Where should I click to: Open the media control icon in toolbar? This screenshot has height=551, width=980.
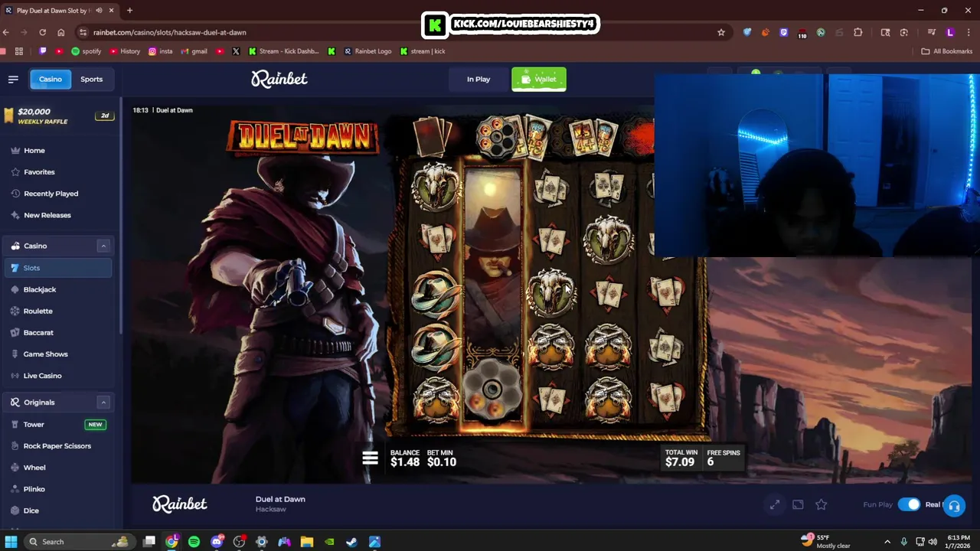[x=932, y=32]
